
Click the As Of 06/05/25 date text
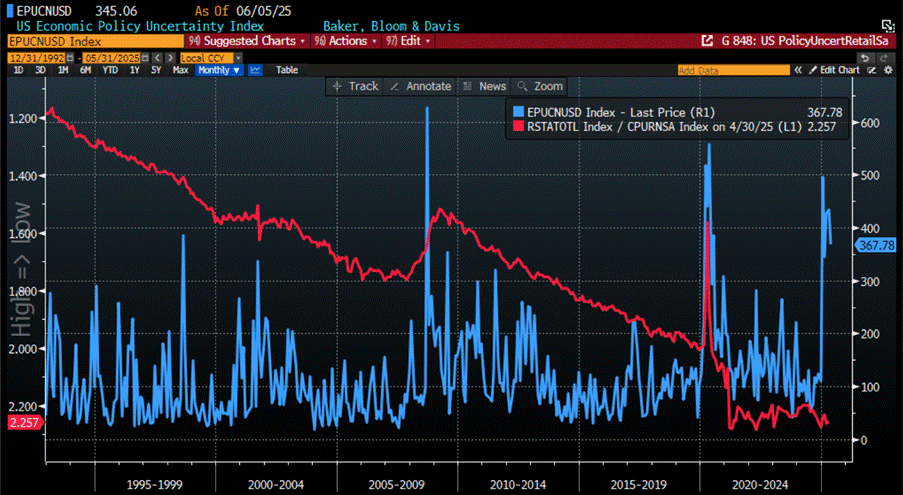coord(243,10)
